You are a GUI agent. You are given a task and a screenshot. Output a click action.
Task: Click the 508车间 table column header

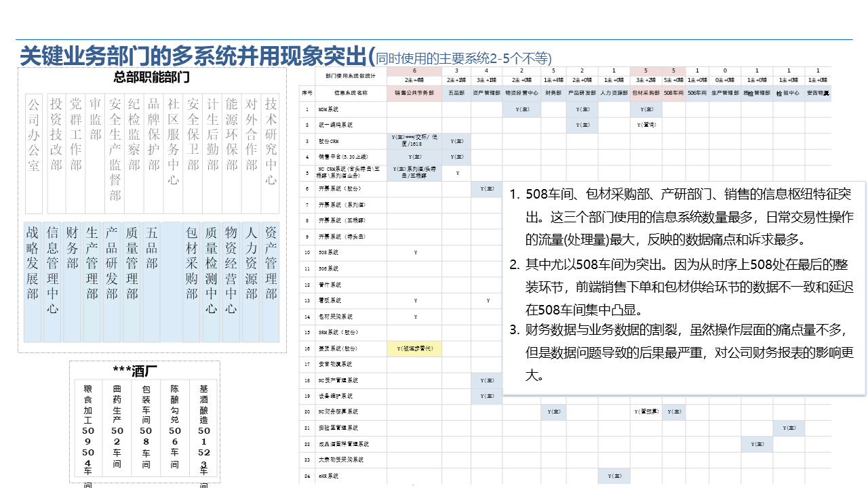point(674,93)
